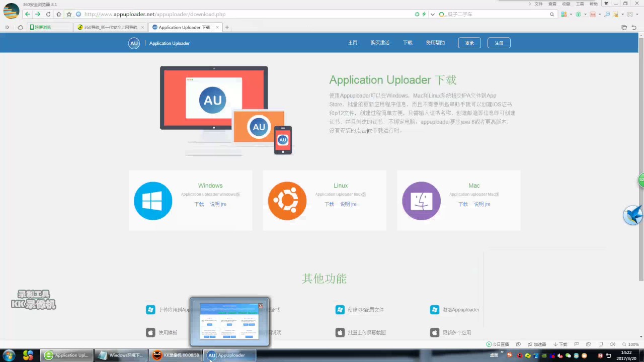644x362 pixels.
Task: Open the 查看 menu
Action: click(x=552, y=4)
